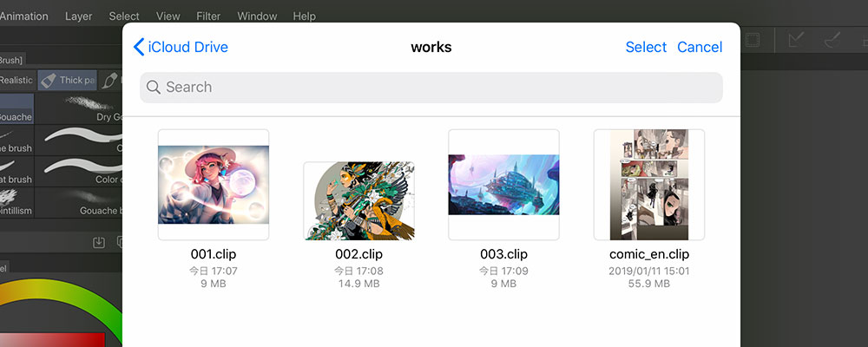The height and width of the screenshot is (347, 868).
Task: Open the Window menu
Action: click(257, 16)
